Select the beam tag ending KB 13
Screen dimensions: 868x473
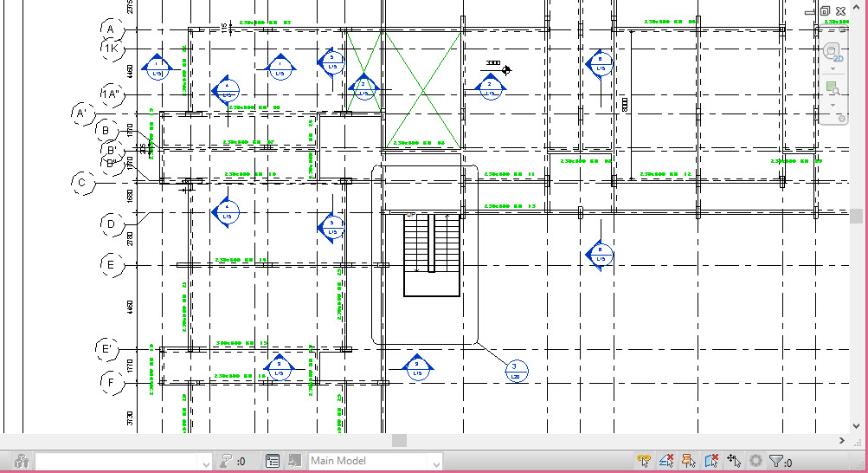(510, 206)
